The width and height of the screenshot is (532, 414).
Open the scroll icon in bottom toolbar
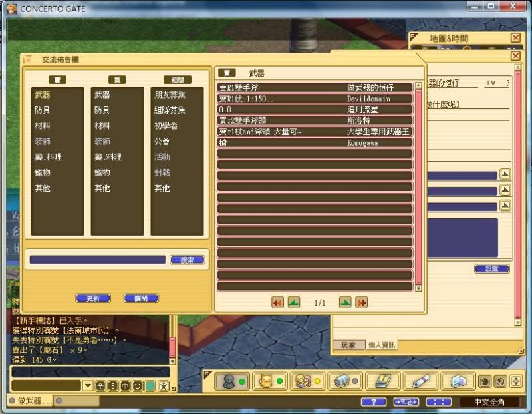[420, 381]
